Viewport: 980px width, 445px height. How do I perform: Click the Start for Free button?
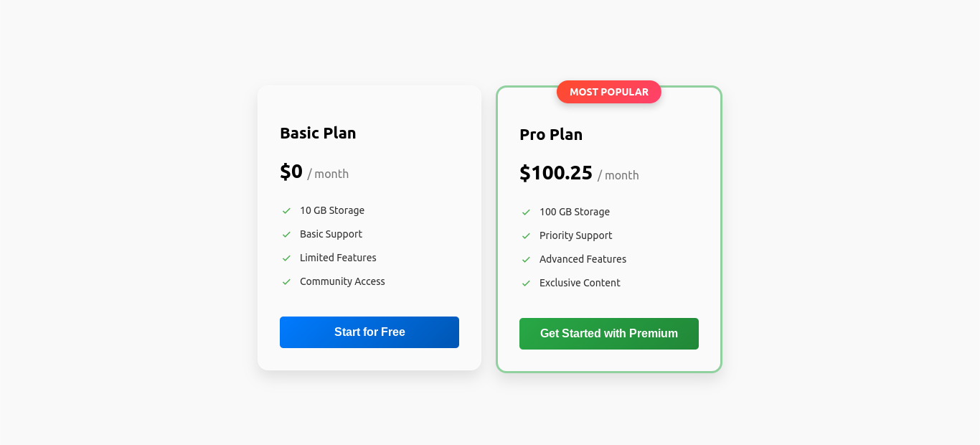coord(369,332)
